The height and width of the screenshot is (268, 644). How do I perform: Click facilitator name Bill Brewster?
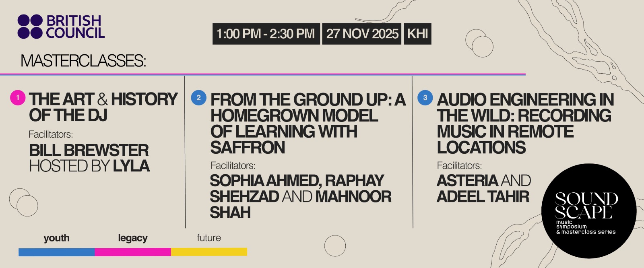pyautogui.click(x=89, y=150)
